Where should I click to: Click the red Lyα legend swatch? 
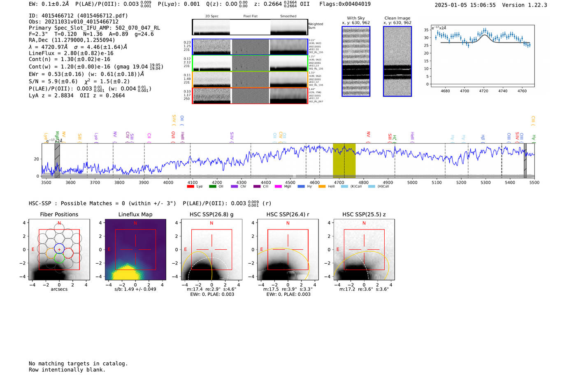click(190, 187)
